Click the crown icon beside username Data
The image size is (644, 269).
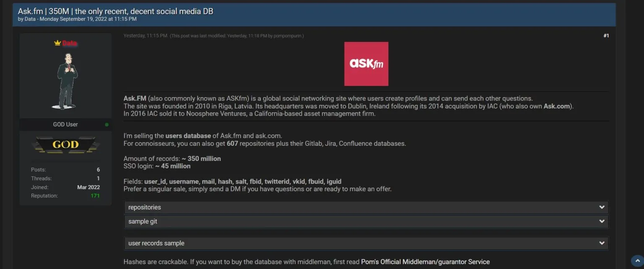pyautogui.click(x=57, y=43)
